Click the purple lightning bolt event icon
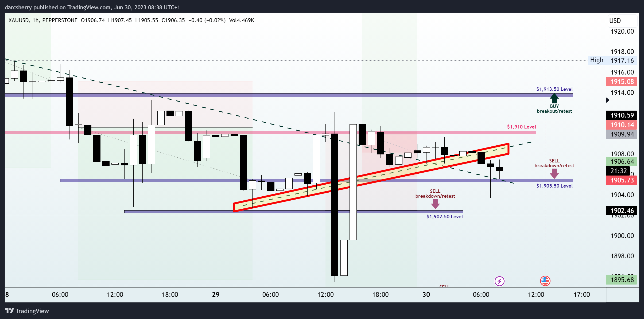644x319 pixels. [x=499, y=281]
